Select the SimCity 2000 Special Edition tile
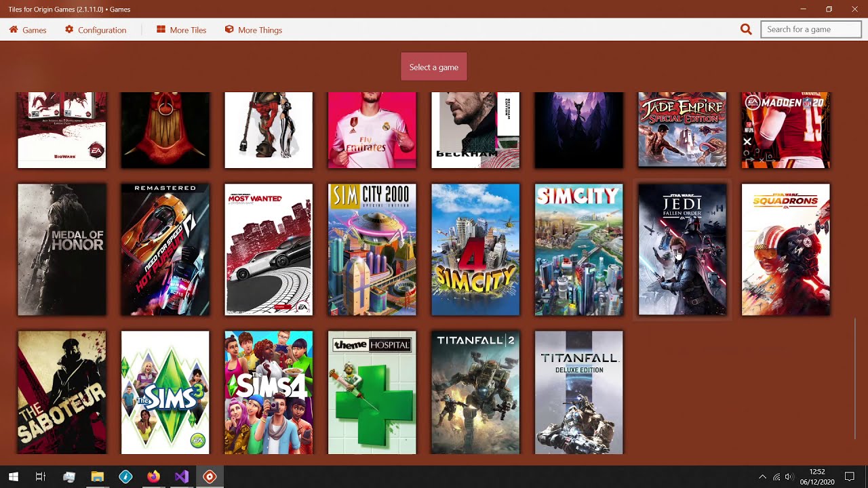 (x=372, y=249)
